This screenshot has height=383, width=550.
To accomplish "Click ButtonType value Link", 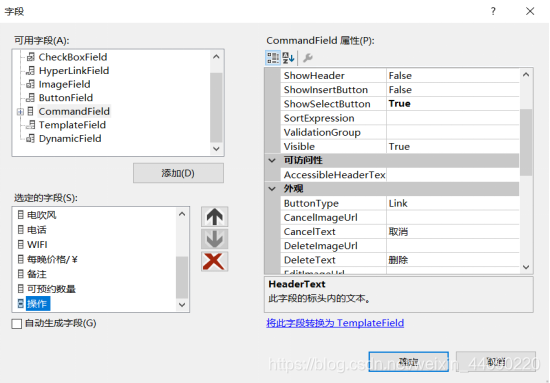I will [x=453, y=203].
